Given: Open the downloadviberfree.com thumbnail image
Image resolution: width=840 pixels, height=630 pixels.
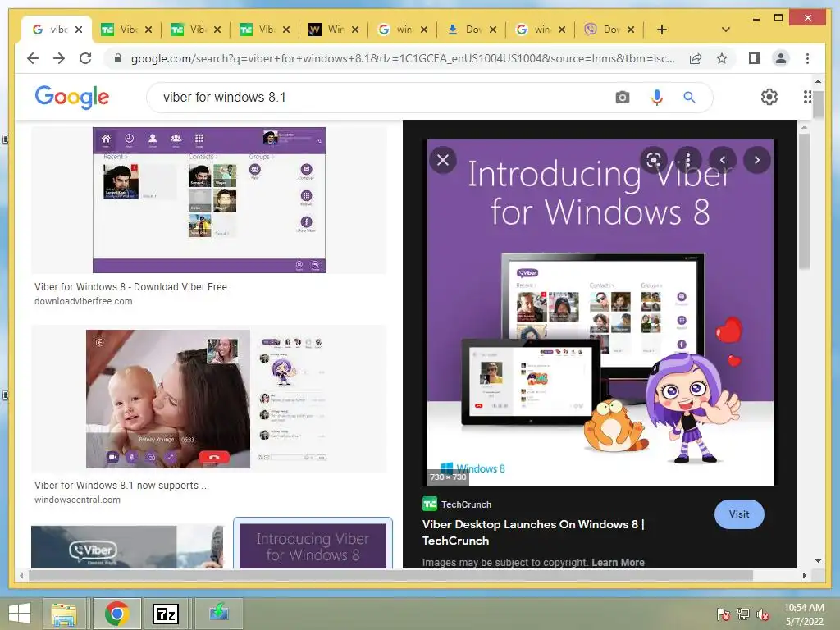Looking at the screenshot, I should (209, 200).
